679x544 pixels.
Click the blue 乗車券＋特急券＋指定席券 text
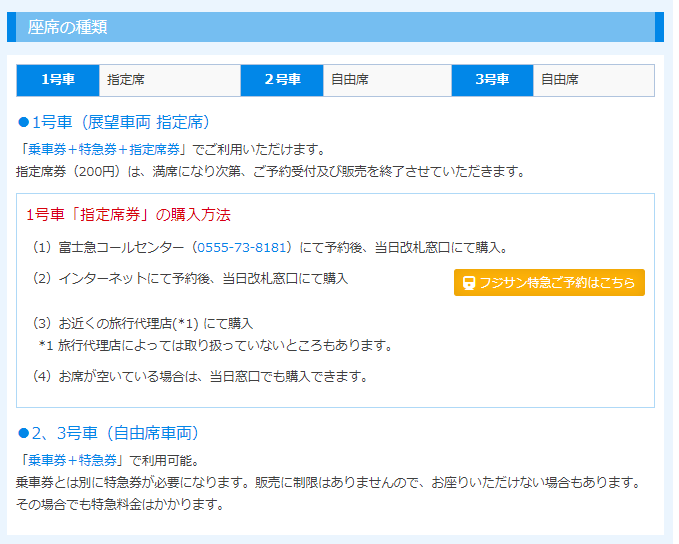coord(104,149)
